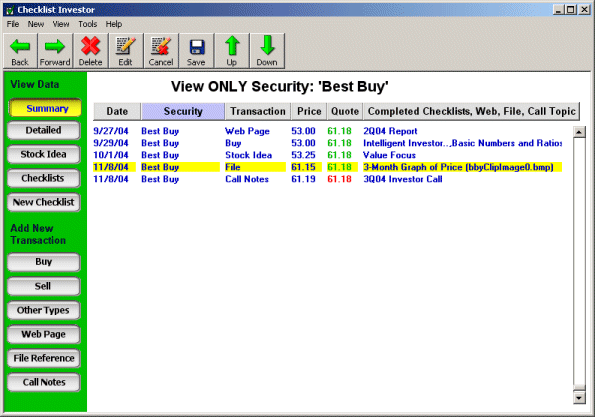595x417 pixels.
Task: Sort by the Price column header
Action: pos(309,111)
